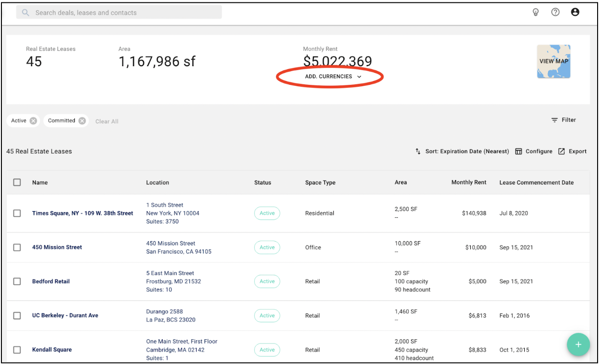Click the 1,167,986 sf total area figure
The height and width of the screenshot is (364, 600).
157,61
